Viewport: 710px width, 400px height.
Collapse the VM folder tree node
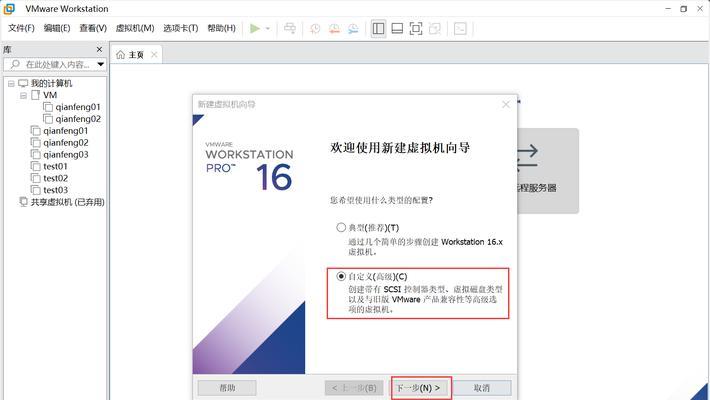[x=23, y=95]
